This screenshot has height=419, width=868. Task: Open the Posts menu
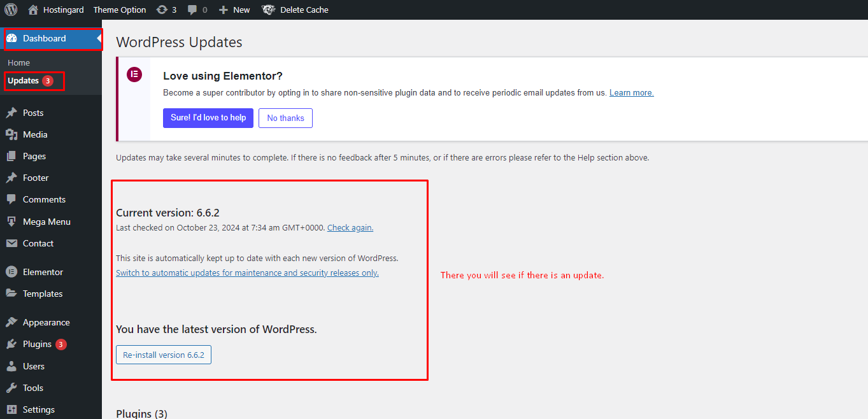click(33, 113)
